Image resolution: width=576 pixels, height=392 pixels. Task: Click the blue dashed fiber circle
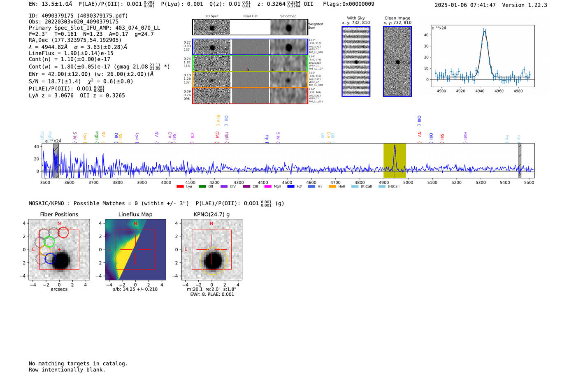tap(50, 259)
